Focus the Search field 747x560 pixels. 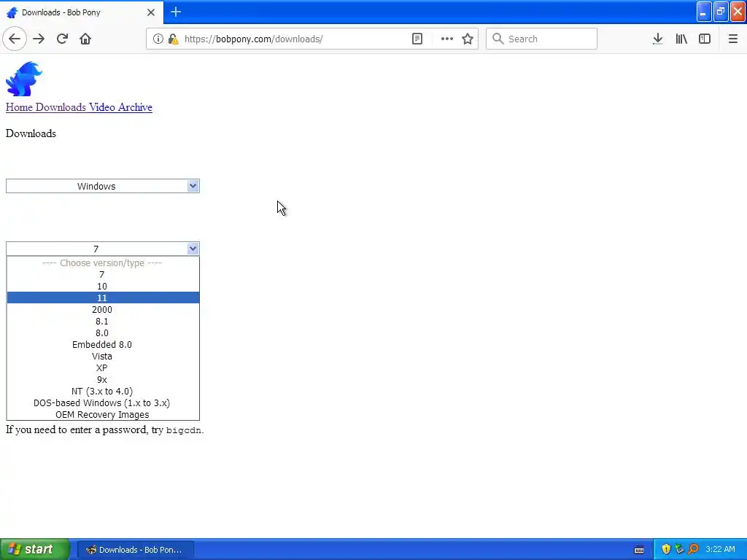[541, 39]
